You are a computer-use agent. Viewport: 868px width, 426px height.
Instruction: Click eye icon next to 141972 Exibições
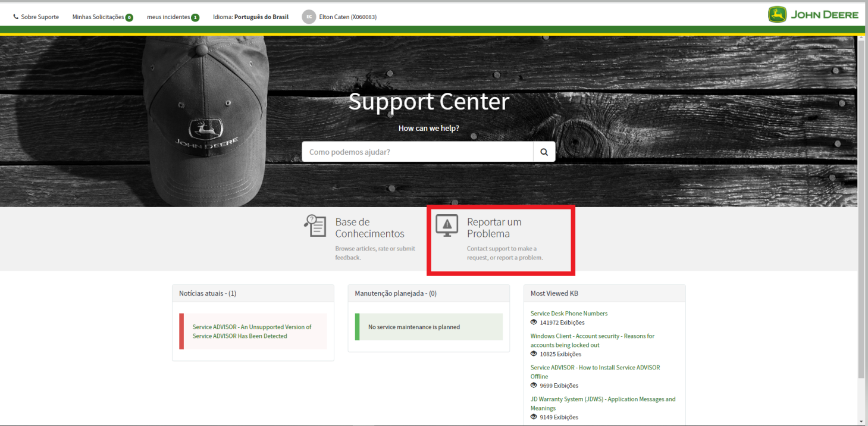(534, 322)
